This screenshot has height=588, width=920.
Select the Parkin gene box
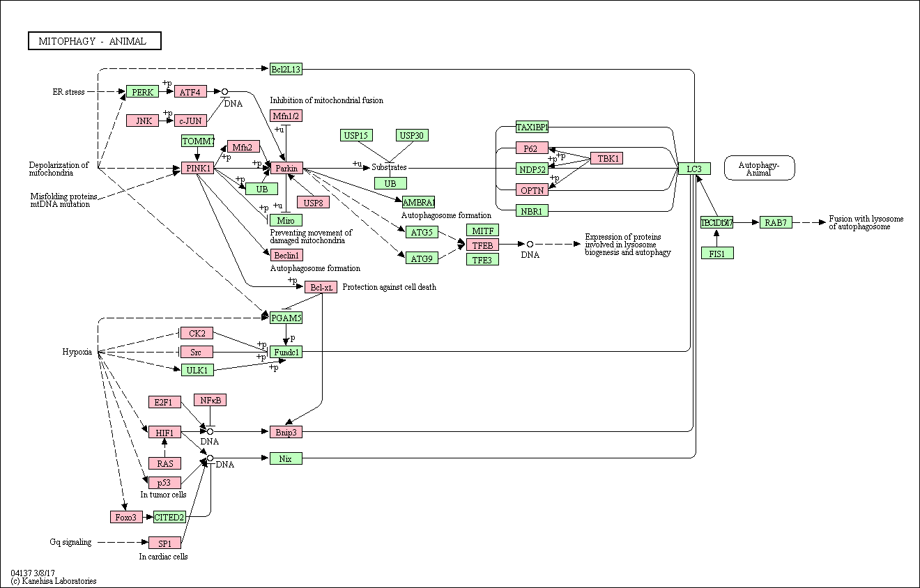pyautogui.click(x=286, y=168)
